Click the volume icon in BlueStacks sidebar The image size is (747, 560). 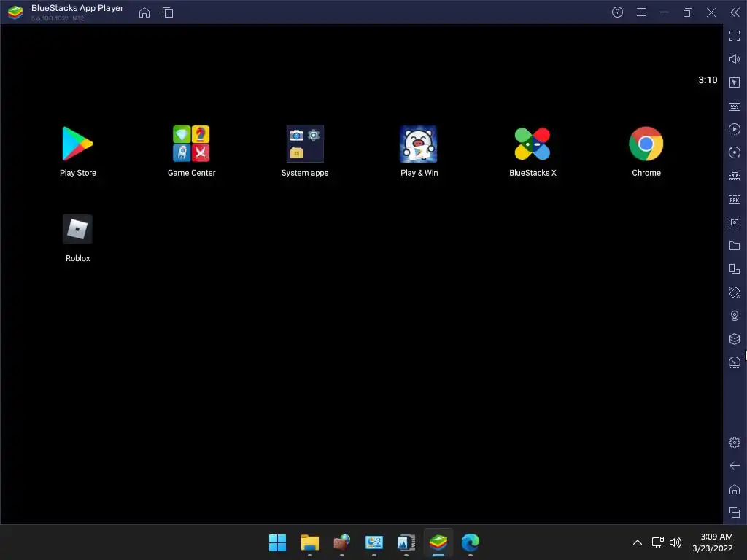point(735,59)
